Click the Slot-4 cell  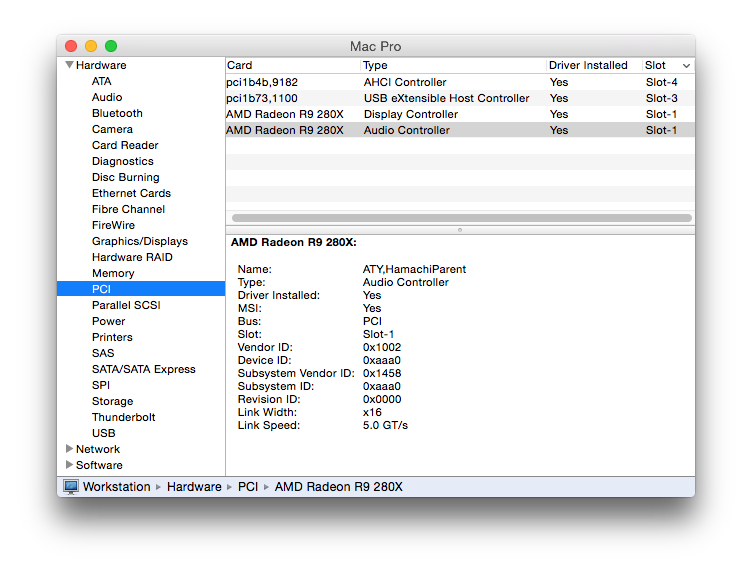[x=661, y=82]
